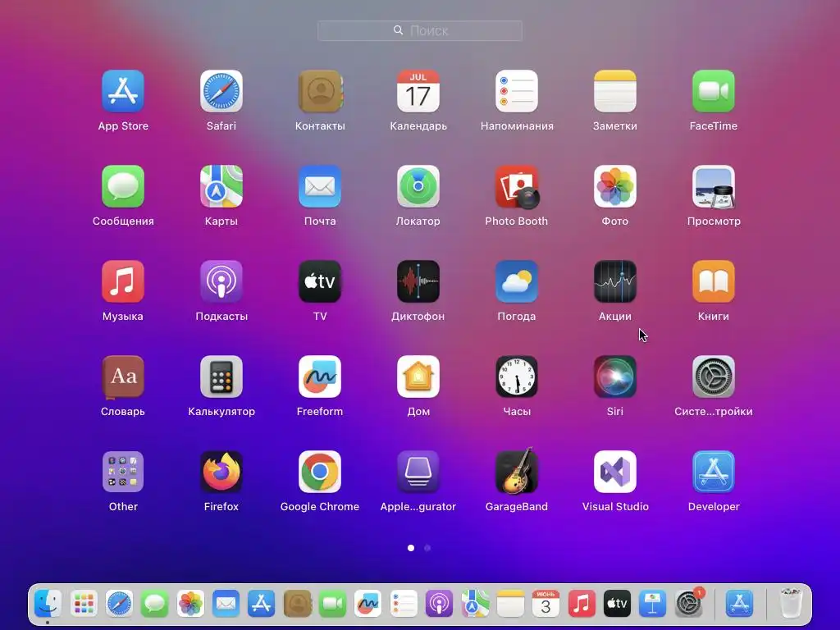Launch Safari from the Launchpad grid

(221, 91)
